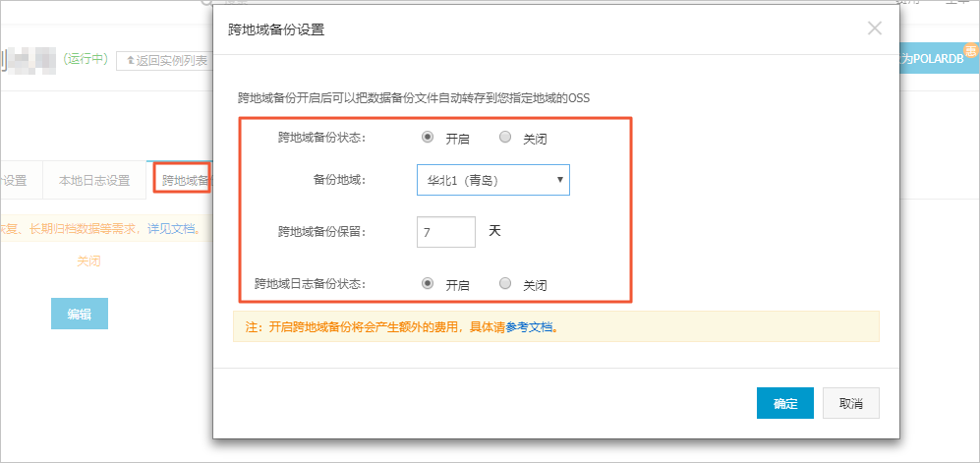Select 关闭 for 跨地域日志备份状态

coord(505,284)
